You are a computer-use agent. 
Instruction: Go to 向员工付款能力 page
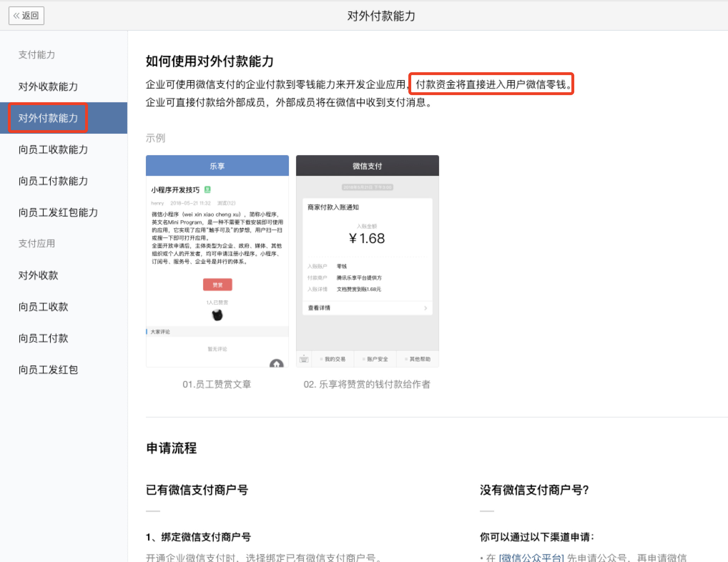tap(53, 181)
